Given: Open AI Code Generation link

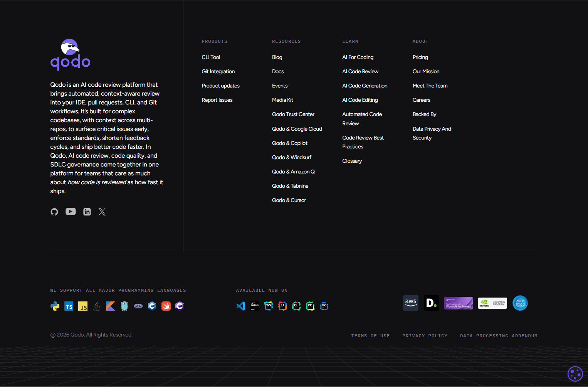Looking at the screenshot, I should (x=365, y=86).
